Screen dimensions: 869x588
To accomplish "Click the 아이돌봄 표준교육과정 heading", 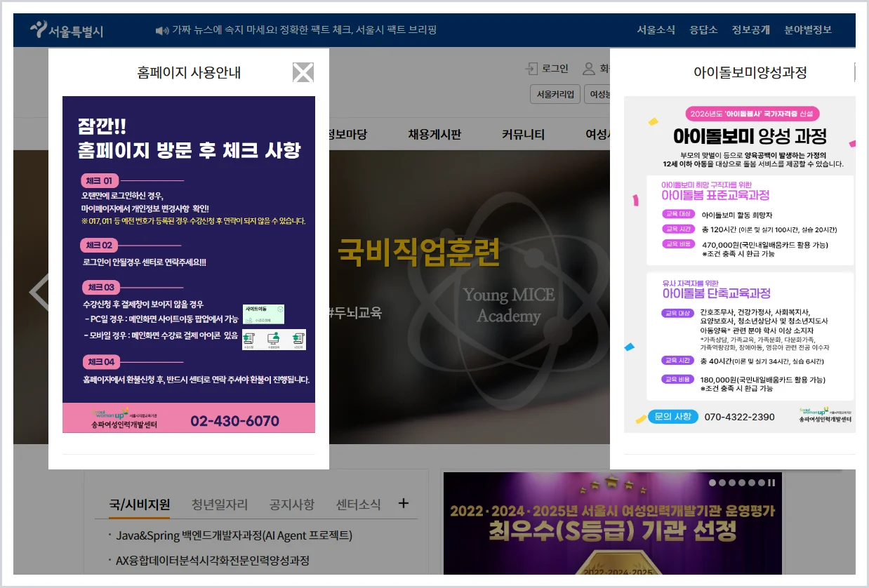I will click(715, 194).
